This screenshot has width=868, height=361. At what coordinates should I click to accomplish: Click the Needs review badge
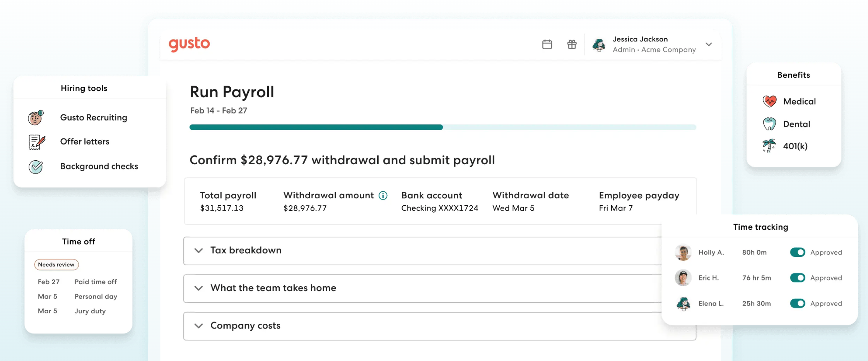(x=56, y=265)
